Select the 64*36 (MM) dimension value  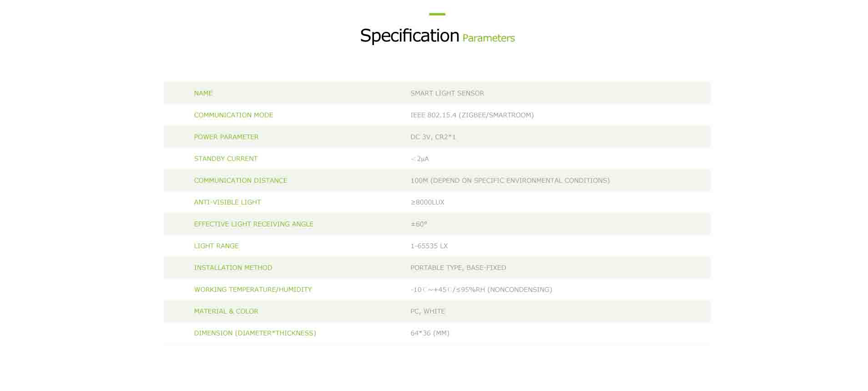pos(430,334)
